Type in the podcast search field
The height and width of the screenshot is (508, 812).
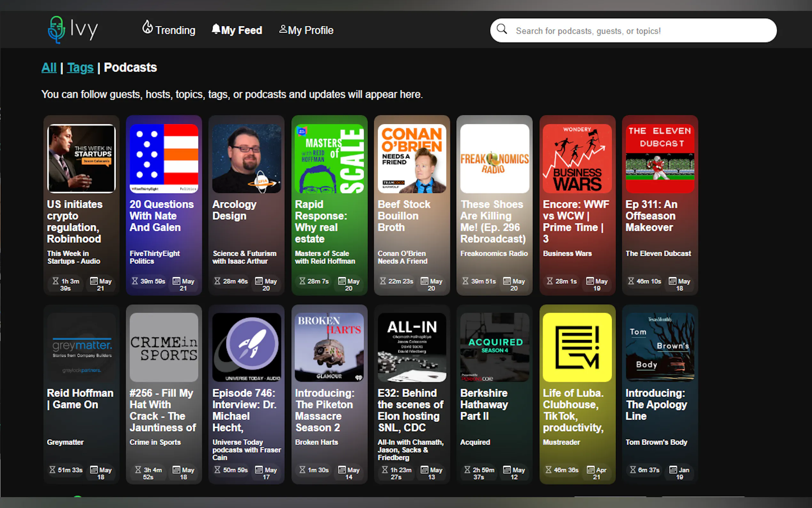(638, 31)
